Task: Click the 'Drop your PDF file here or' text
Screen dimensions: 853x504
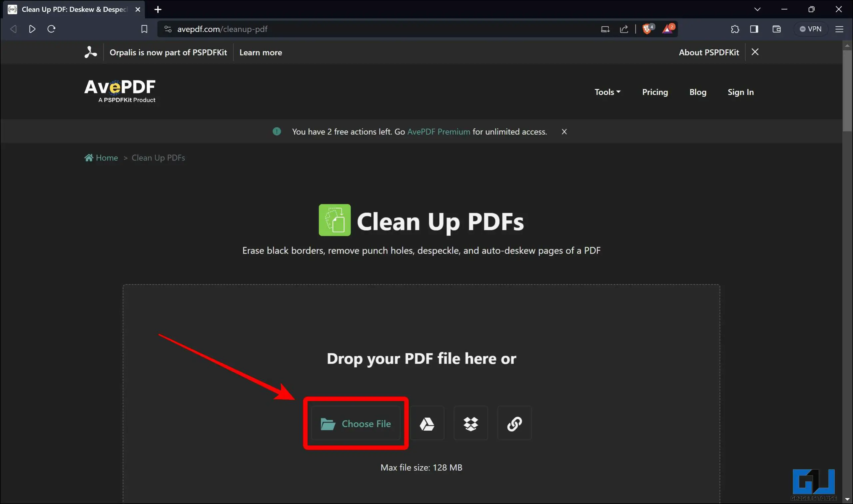Action: pyautogui.click(x=421, y=358)
